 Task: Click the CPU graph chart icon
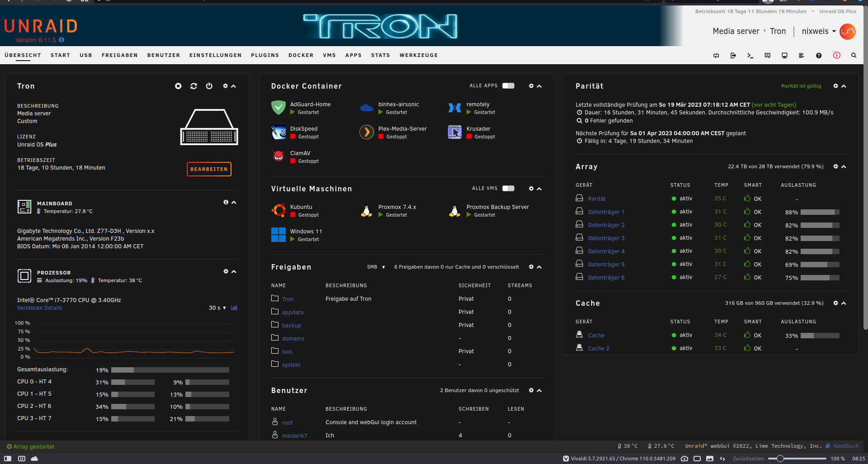234,308
